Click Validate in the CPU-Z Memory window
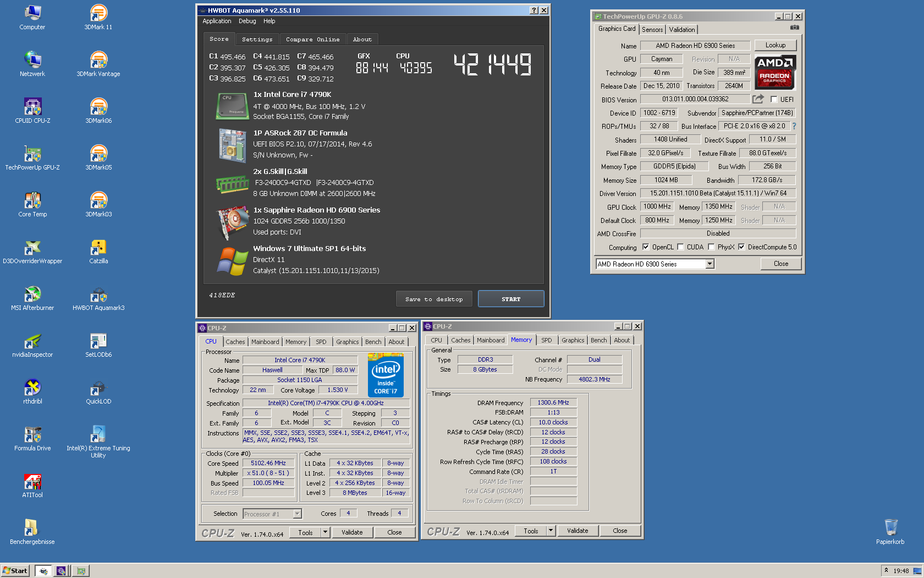Screen dimensions: 924x578 (x=577, y=531)
